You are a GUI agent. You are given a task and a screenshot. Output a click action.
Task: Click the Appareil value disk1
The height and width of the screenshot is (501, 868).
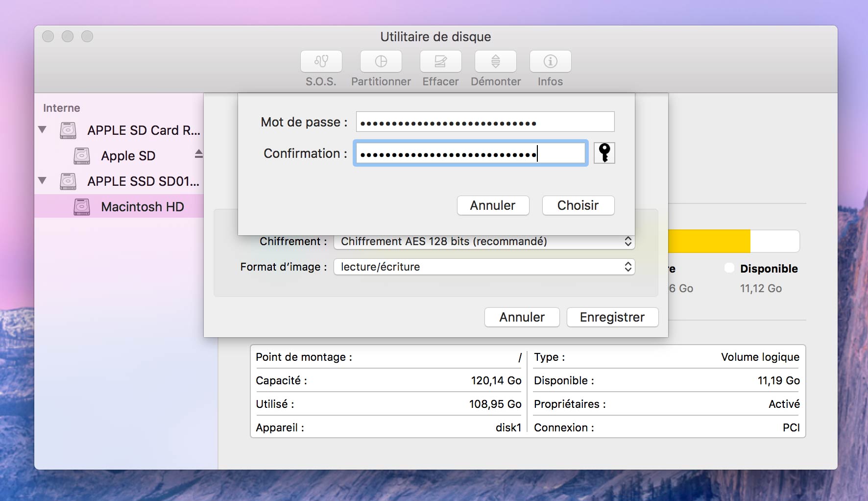point(508,427)
